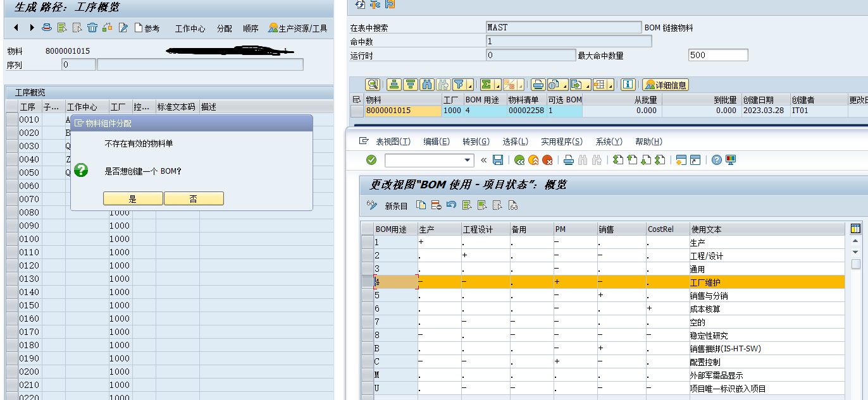Open the sigma total dropdown arrow
The width and height of the screenshot is (868, 400).
[x=497, y=85]
